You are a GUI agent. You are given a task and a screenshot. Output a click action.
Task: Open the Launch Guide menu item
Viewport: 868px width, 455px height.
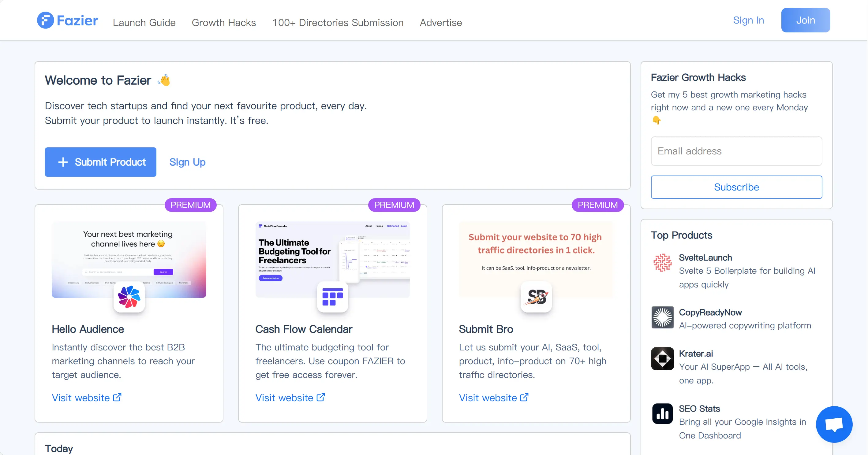pyautogui.click(x=144, y=23)
